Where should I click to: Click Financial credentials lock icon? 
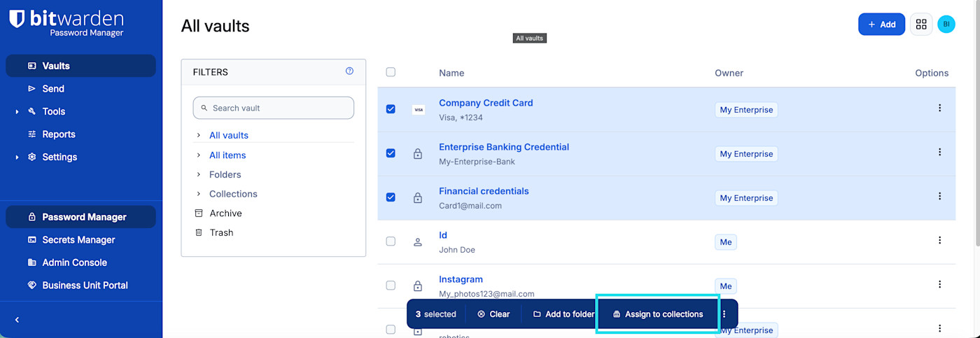point(418,198)
